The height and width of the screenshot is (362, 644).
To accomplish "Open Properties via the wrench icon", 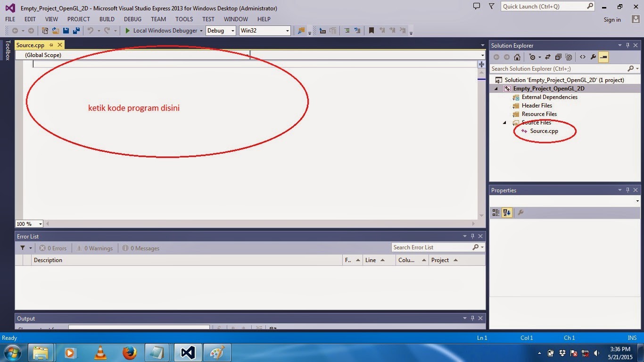I will pyautogui.click(x=593, y=57).
